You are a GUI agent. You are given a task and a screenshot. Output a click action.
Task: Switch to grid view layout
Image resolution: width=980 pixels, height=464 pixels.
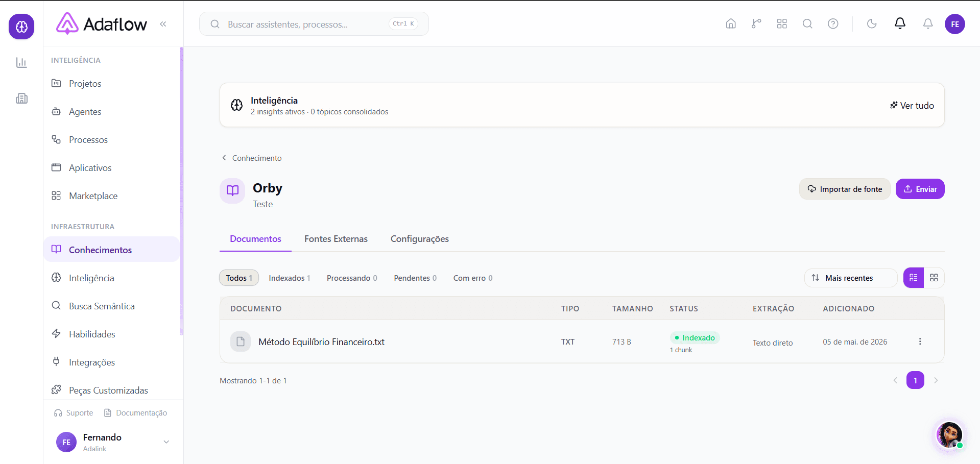pos(934,278)
